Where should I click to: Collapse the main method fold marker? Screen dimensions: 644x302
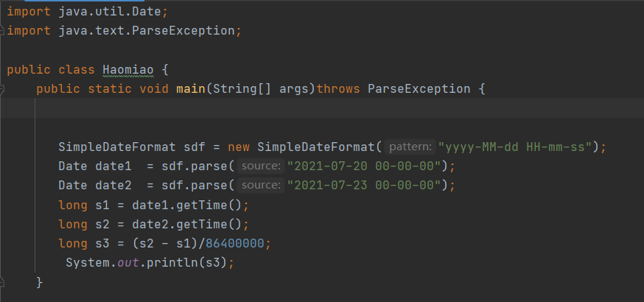pos(1,88)
